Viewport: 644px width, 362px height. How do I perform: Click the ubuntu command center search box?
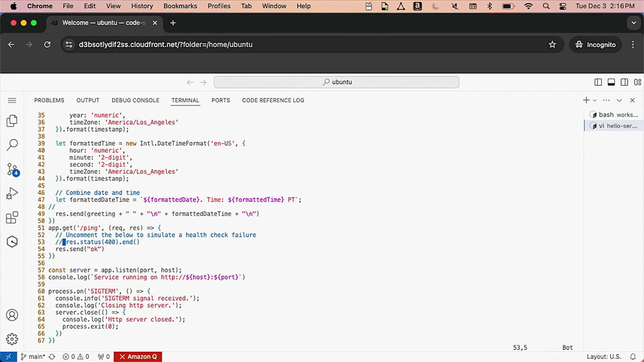point(336,82)
